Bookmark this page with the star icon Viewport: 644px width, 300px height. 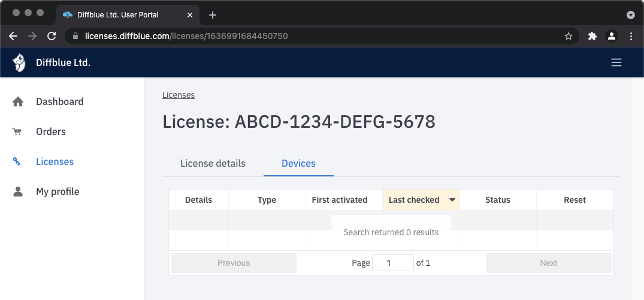click(x=569, y=36)
